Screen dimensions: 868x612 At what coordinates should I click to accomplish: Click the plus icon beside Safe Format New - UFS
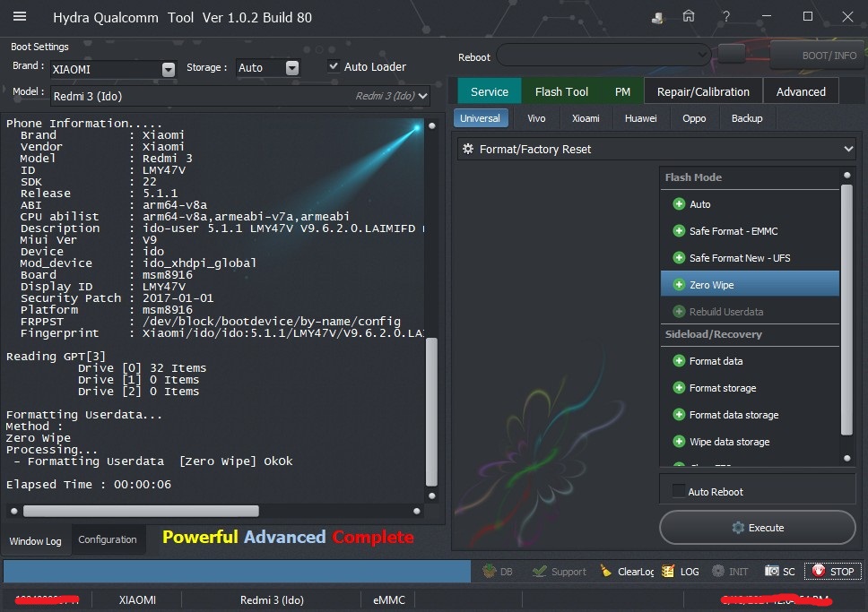tap(679, 258)
